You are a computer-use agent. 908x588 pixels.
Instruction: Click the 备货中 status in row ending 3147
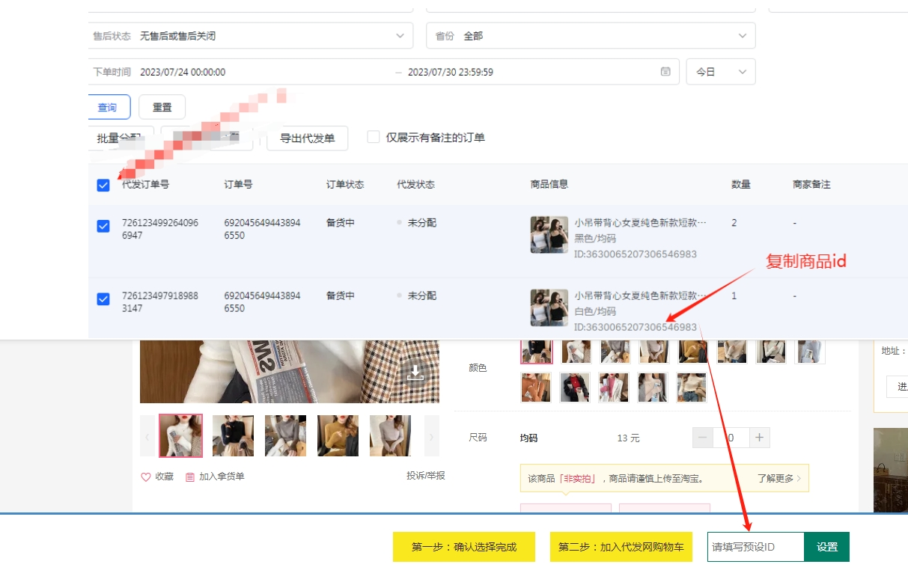pyautogui.click(x=341, y=295)
